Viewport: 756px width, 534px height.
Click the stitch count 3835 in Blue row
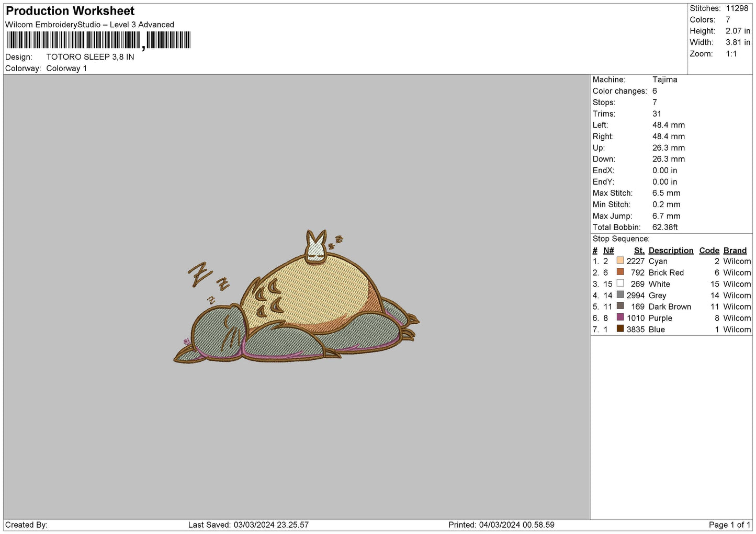[635, 330]
